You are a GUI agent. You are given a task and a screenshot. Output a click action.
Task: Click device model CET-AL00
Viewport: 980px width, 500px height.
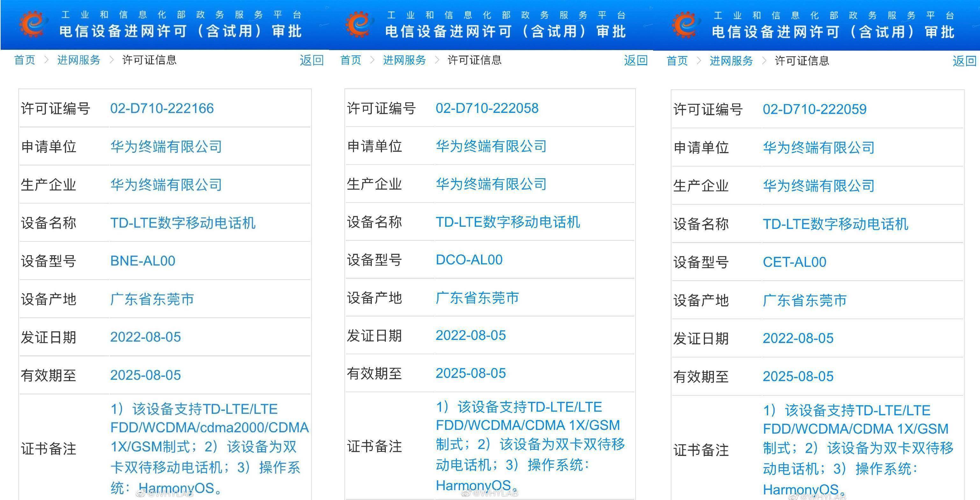(795, 262)
